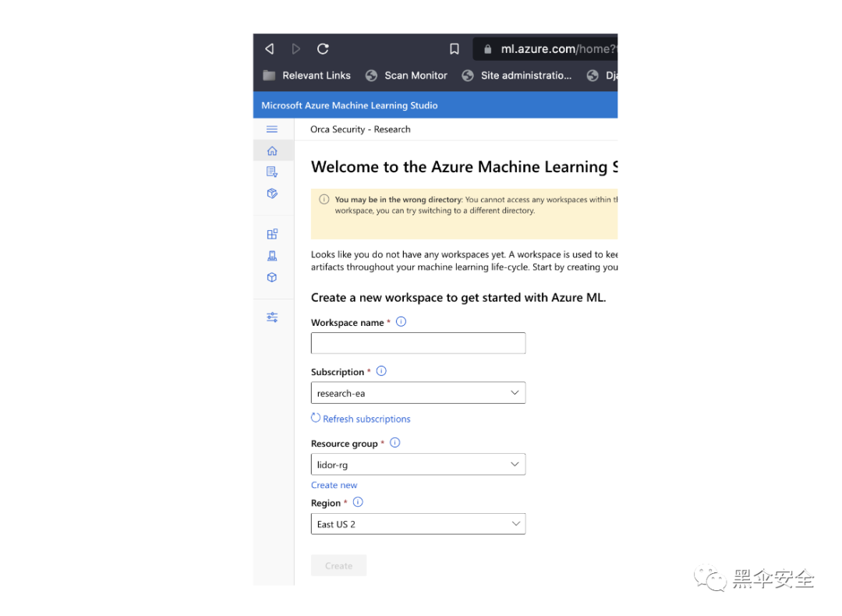Go back with the browser back arrow
Image resolution: width=842 pixels, height=616 pixels.
pyautogui.click(x=270, y=49)
